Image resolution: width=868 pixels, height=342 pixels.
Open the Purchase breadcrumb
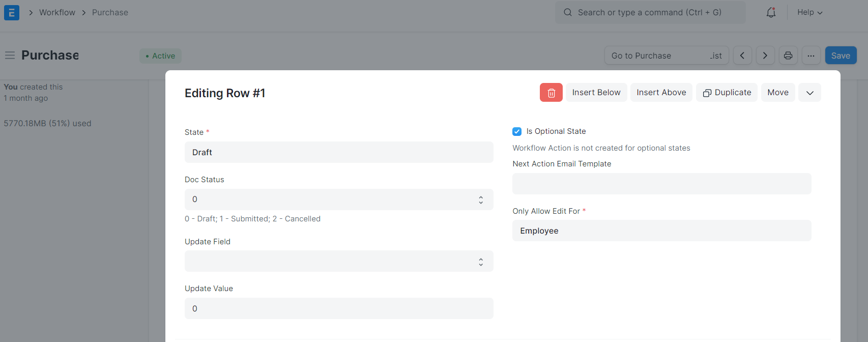(110, 12)
